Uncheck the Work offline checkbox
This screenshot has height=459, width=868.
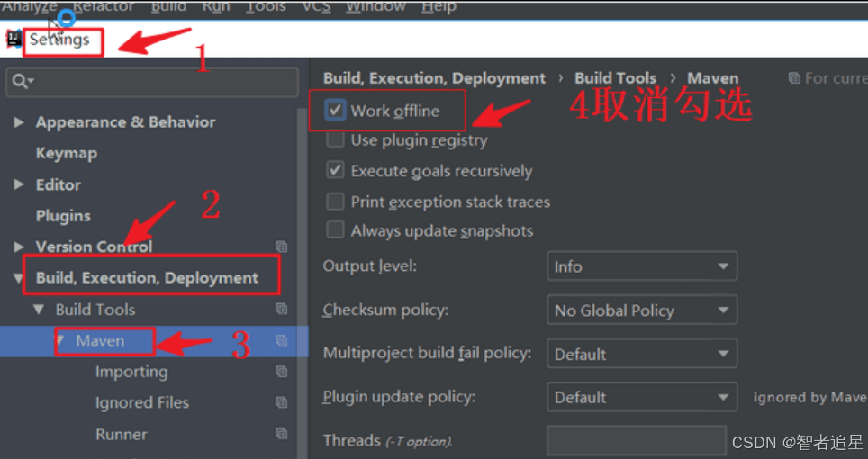click(335, 110)
